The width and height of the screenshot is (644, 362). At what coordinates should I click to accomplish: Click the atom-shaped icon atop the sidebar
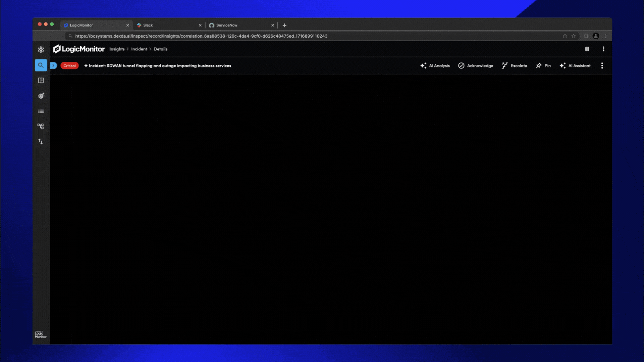coord(41,50)
